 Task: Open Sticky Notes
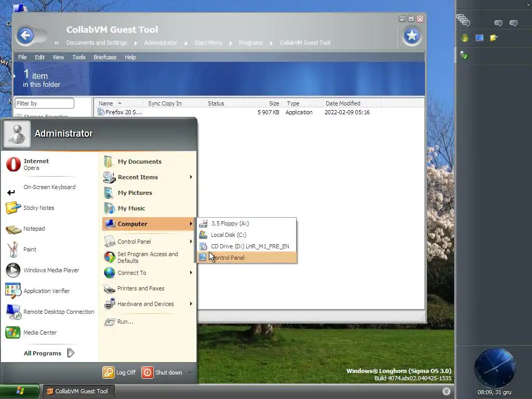[31, 208]
